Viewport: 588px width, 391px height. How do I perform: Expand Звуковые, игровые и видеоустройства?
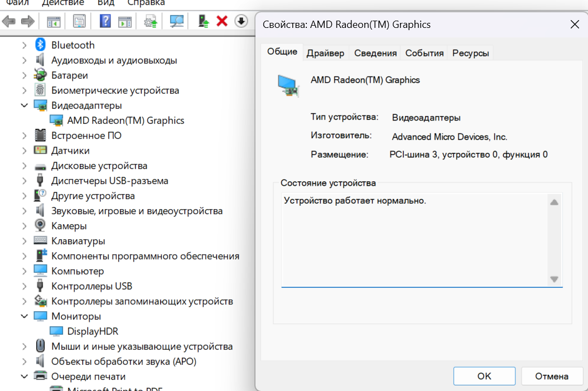click(25, 211)
